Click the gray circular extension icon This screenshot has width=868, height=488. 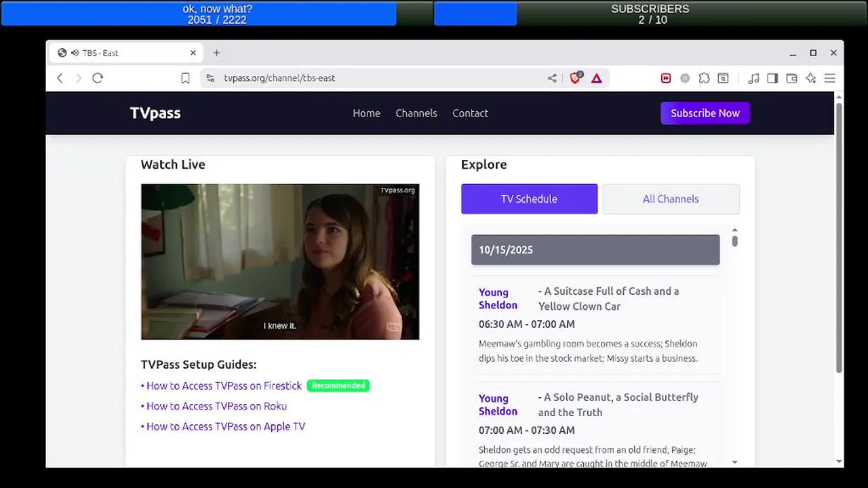point(685,79)
